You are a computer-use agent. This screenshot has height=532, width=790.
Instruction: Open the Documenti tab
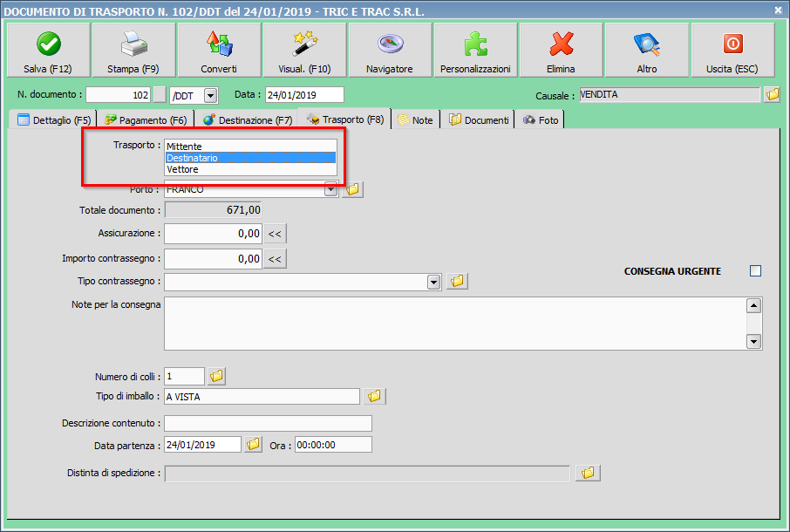pyautogui.click(x=479, y=119)
